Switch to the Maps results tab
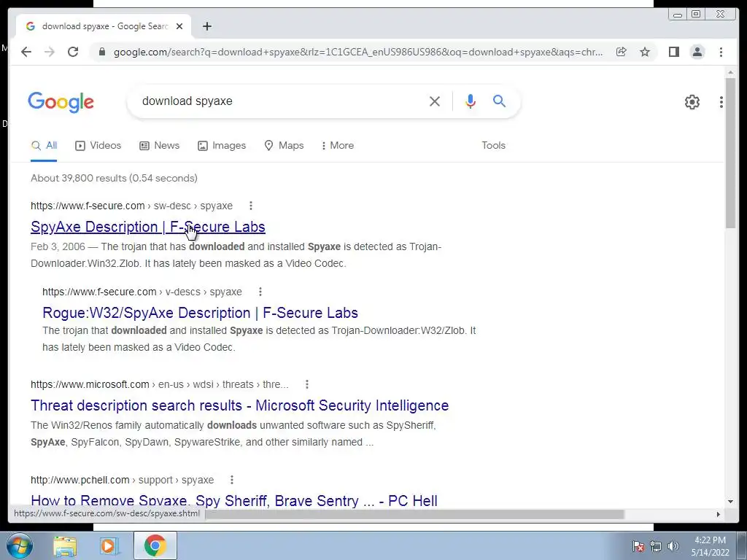The image size is (747, 560). [x=284, y=146]
